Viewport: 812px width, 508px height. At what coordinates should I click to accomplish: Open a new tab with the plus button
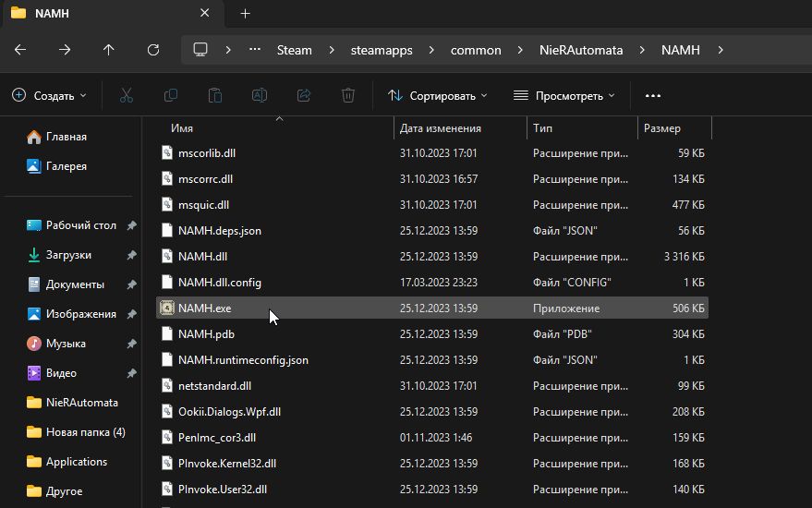pos(246,14)
